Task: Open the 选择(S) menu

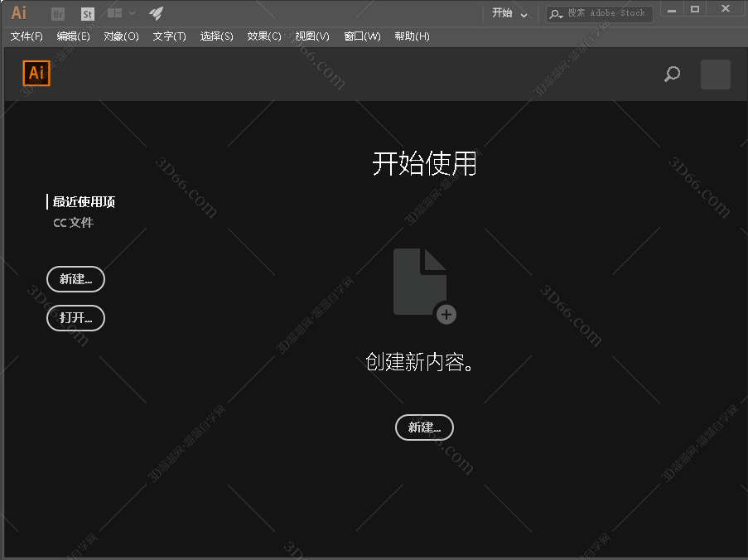Action: coord(216,36)
